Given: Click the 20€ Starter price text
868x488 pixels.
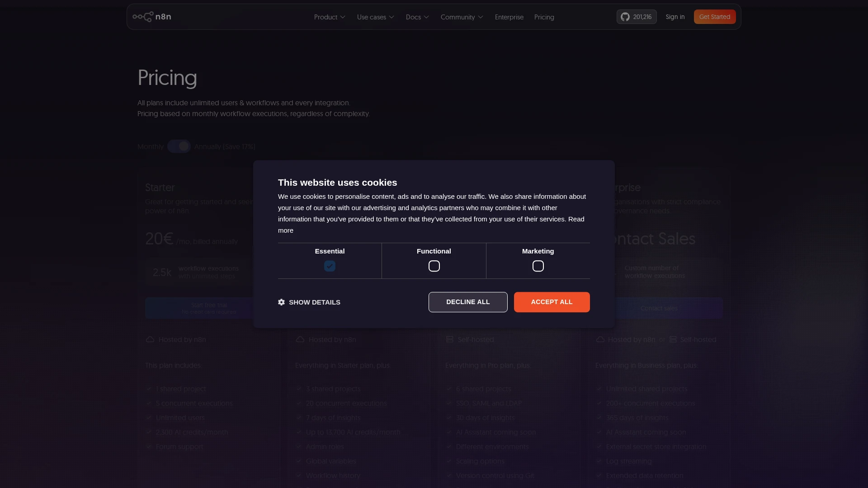Looking at the screenshot, I should click(x=159, y=239).
